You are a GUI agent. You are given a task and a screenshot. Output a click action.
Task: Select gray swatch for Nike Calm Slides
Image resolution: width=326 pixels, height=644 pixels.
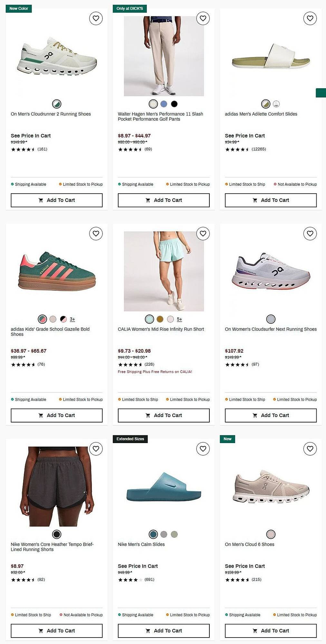[x=164, y=534]
